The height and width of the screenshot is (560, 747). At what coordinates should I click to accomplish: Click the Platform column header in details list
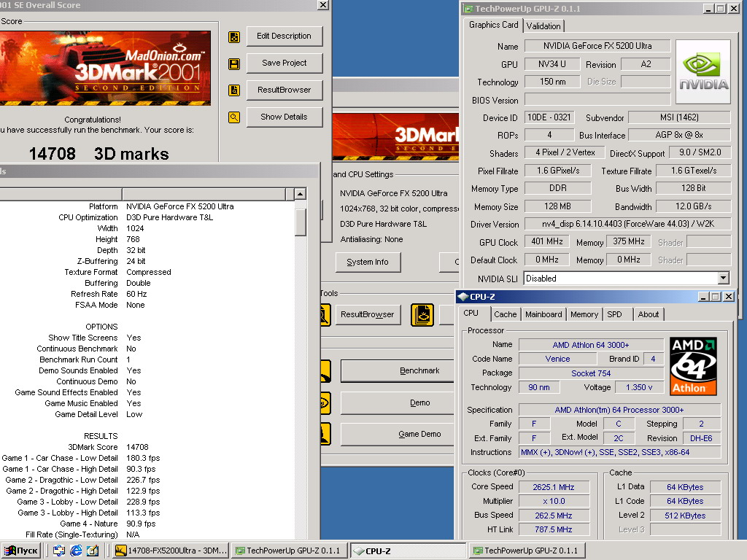[61, 194]
